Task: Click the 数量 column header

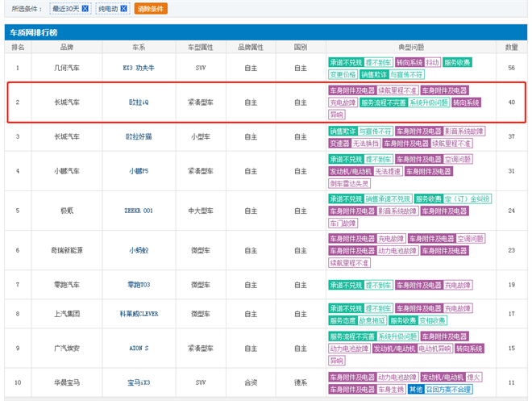Action: pyautogui.click(x=511, y=47)
